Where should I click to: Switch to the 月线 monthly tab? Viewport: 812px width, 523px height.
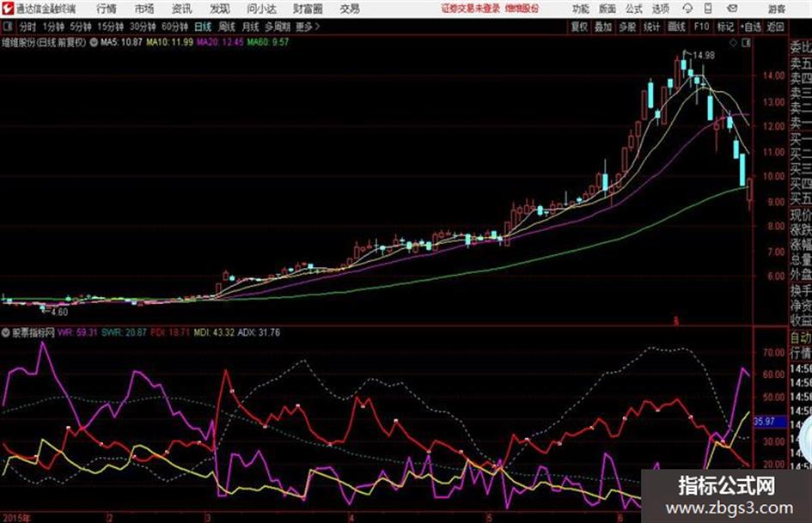click(251, 27)
